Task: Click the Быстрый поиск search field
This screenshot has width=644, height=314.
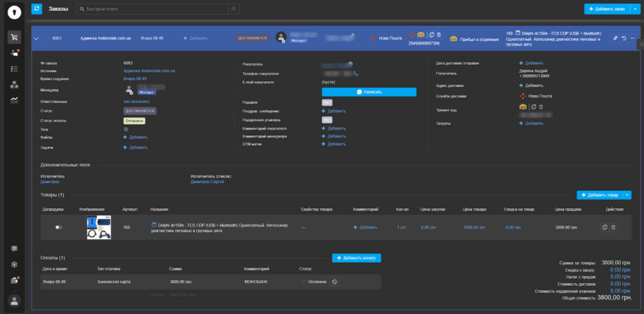Action: point(151,9)
